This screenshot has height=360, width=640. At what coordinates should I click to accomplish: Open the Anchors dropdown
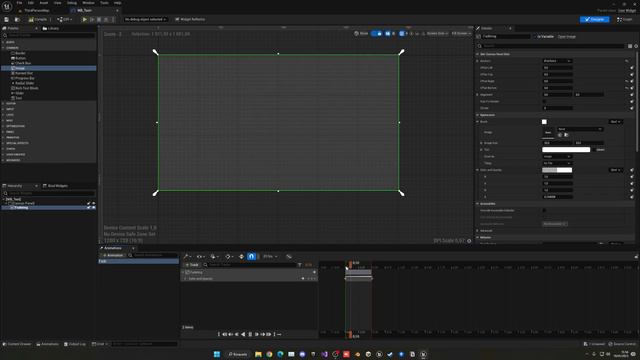557,61
